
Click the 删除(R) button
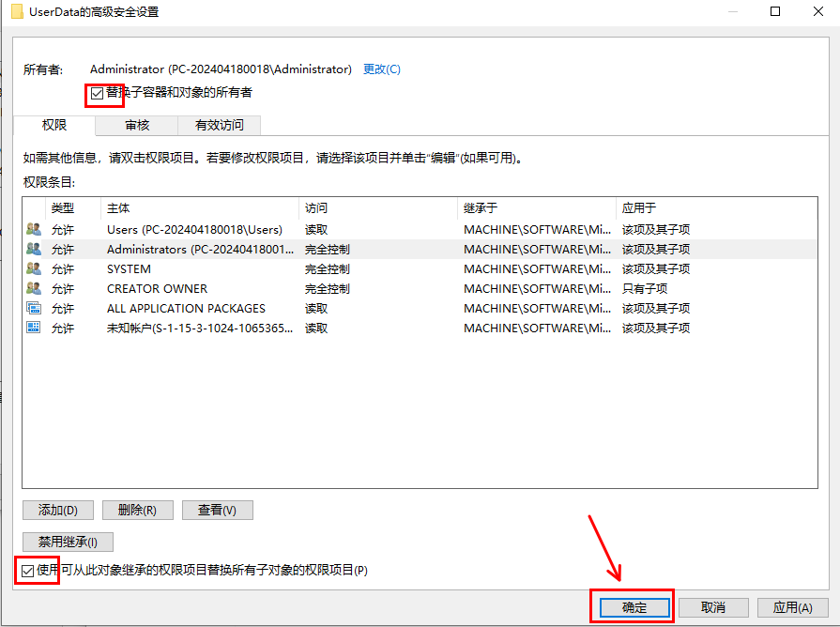[x=138, y=511]
